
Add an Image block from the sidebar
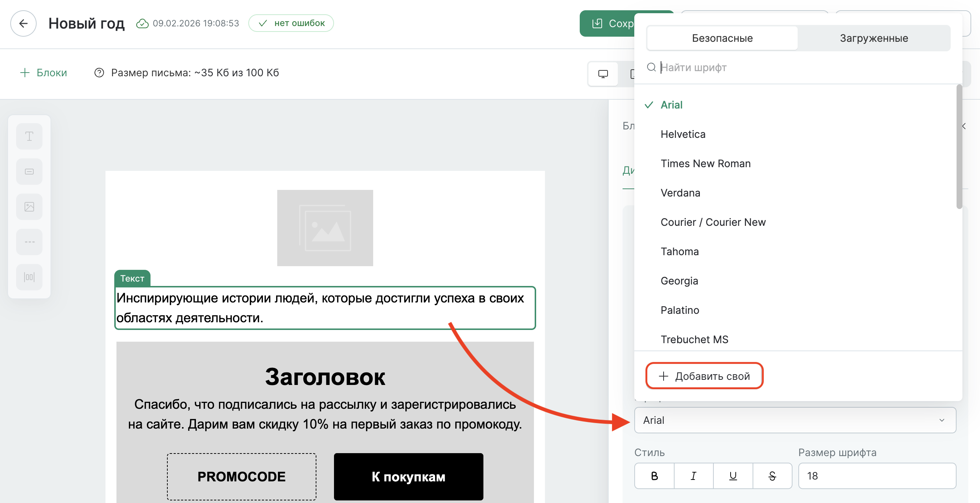coord(29,206)
